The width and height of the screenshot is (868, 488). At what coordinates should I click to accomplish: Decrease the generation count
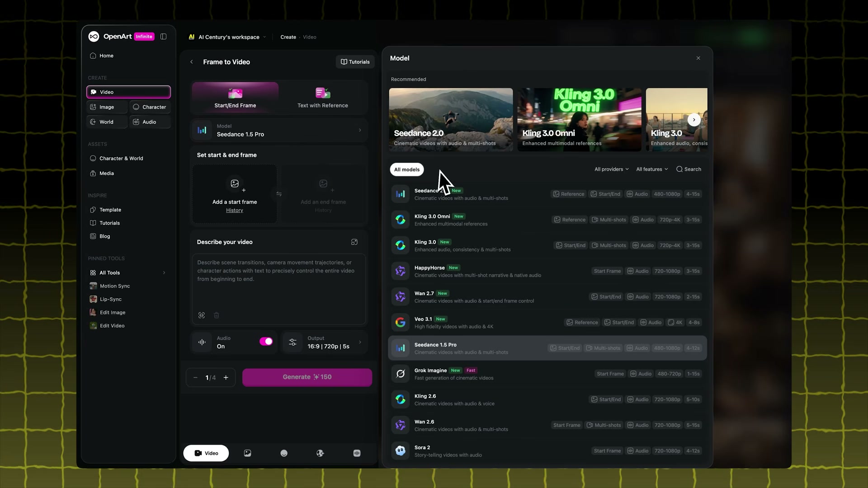tap(195, 378)
